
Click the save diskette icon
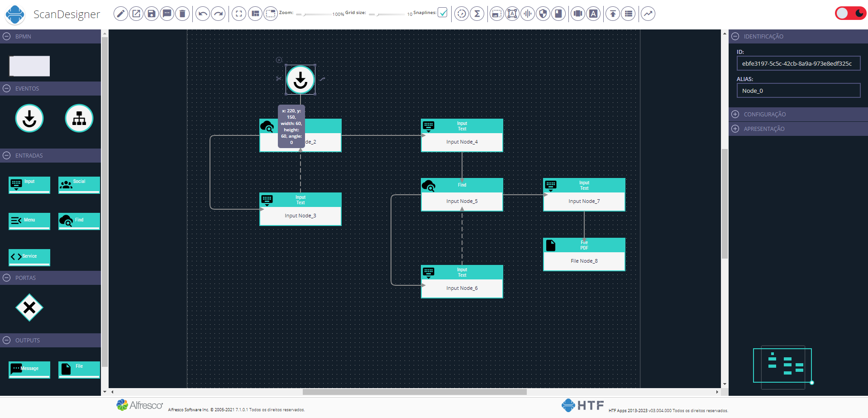click(152, 14)
